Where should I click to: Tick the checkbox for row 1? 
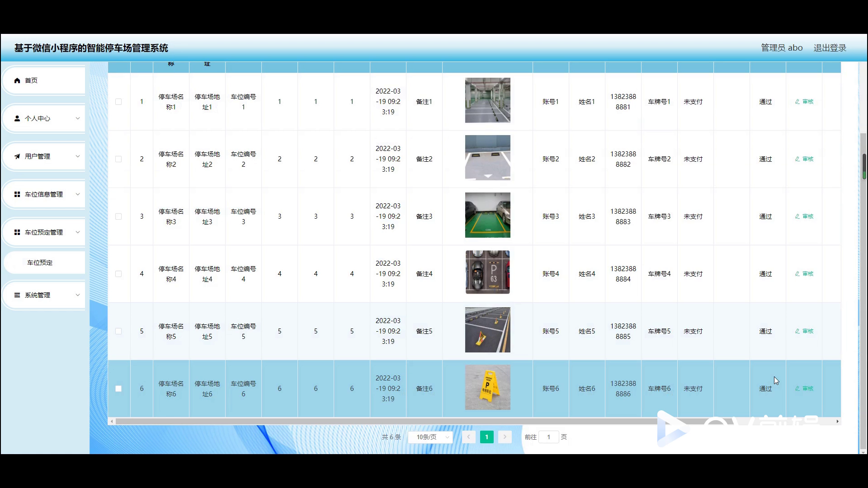(118, 102)
